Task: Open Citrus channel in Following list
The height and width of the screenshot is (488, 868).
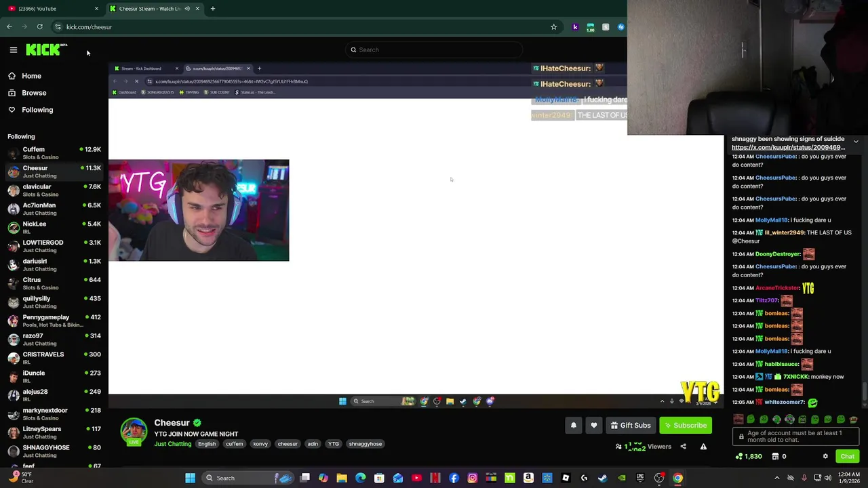Action: tap(54, 283)
